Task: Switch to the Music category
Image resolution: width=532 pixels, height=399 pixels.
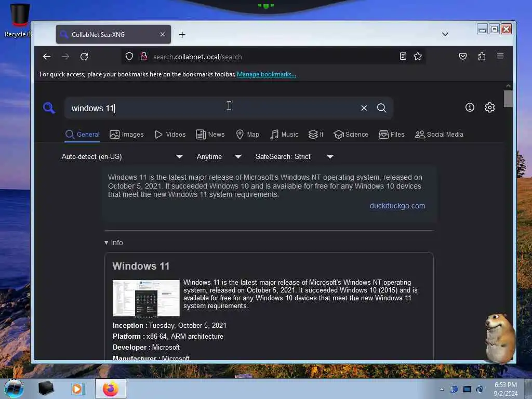Action: click(x=284, y=135)
